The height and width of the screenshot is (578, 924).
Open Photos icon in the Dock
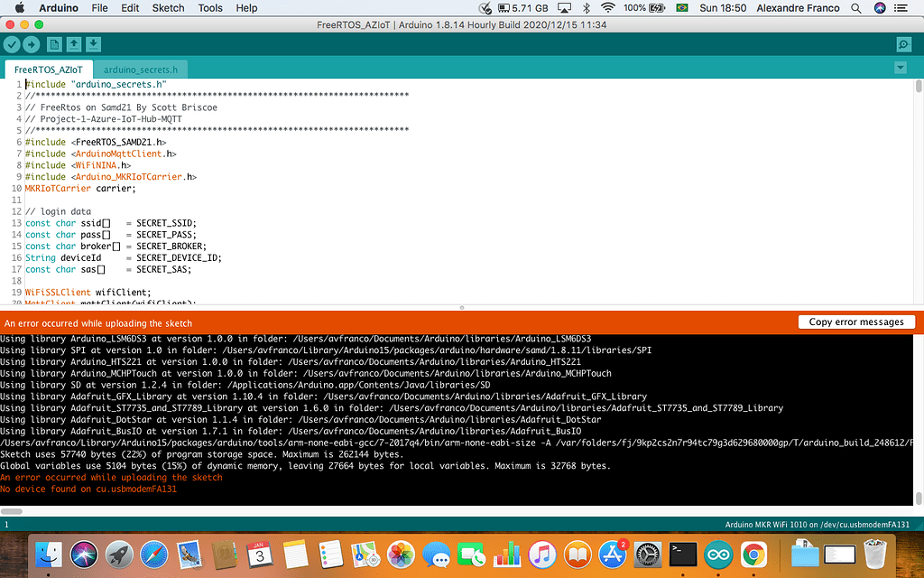(x=402, y=555)
